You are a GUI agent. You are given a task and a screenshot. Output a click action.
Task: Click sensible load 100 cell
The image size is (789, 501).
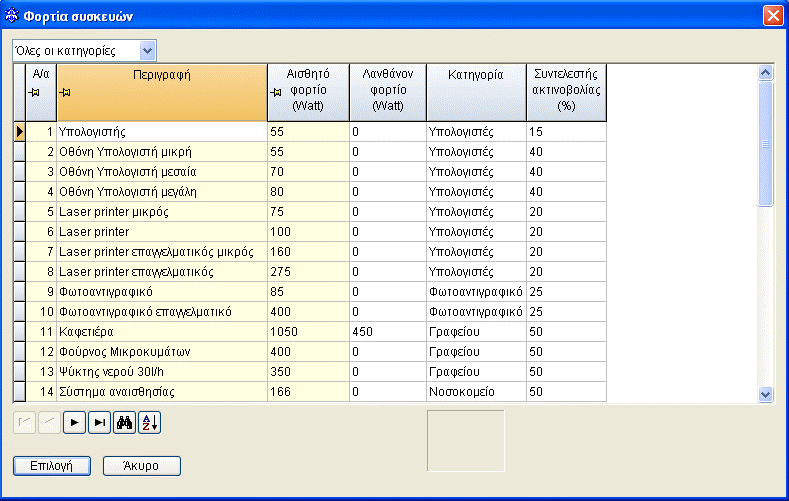tap(308, 232)
